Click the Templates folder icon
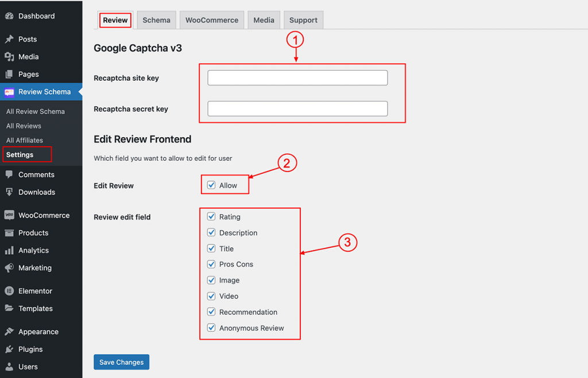 click(9, 309)
